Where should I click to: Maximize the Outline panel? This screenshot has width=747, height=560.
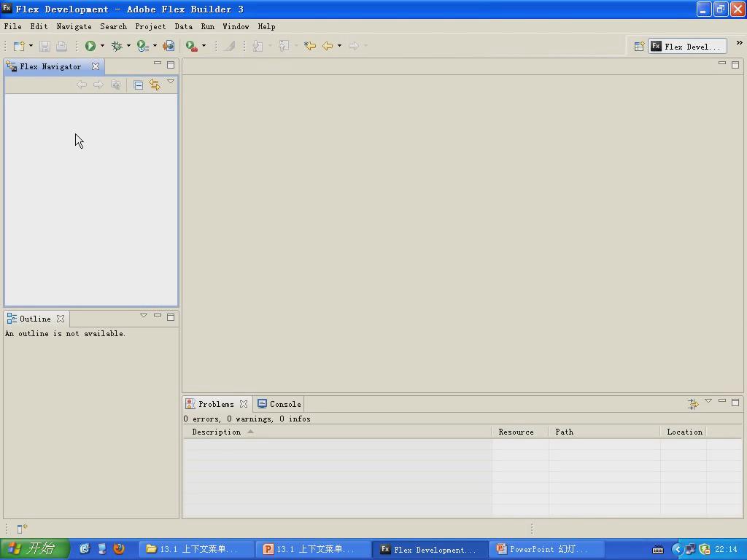pos(171,317)
